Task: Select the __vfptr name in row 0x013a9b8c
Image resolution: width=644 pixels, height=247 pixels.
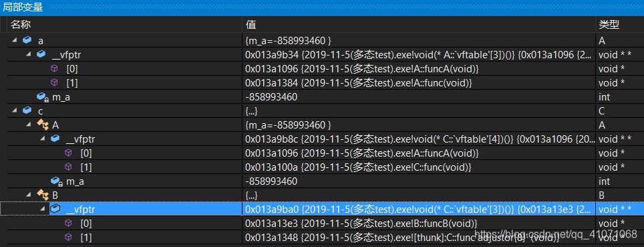Action: [80, 139]
